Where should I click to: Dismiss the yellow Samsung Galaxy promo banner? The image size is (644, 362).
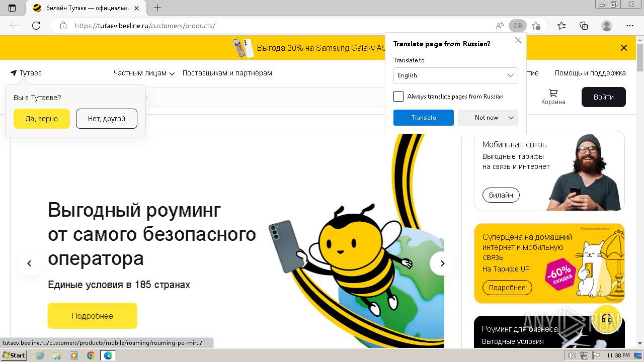(x=624, y=48)
